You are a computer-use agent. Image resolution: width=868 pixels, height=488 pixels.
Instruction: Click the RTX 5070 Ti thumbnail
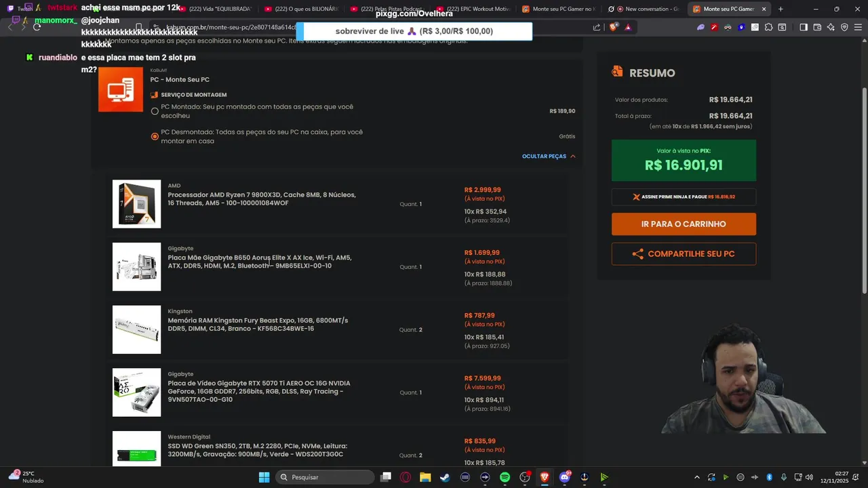[x=136, y=392]
